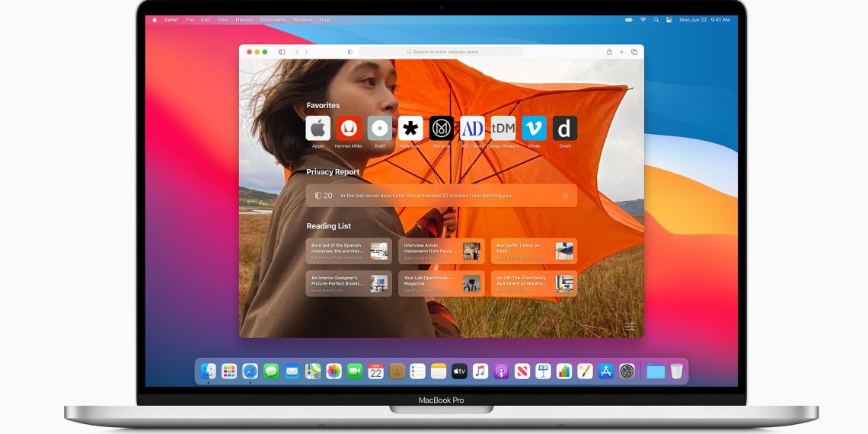
Task: Open the Apple menu
Action: coord(155,20)
